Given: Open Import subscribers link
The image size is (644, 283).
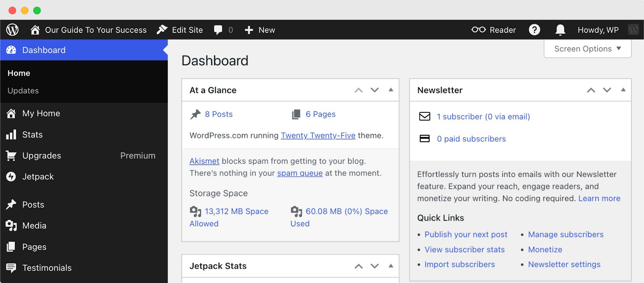Looking at the screenshot, I should 460,264.
